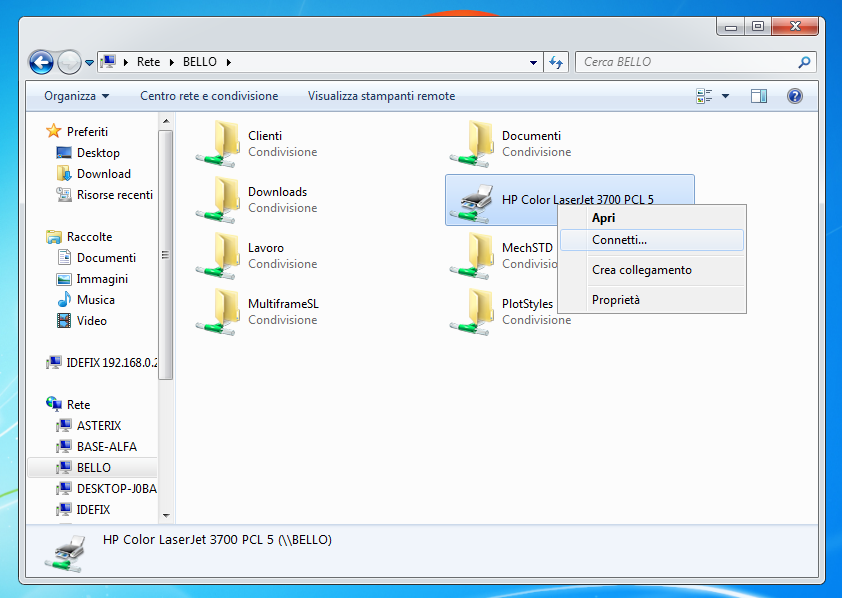Open the address bar history dropdown arrow
842x598 pixels.
point(534,62)
